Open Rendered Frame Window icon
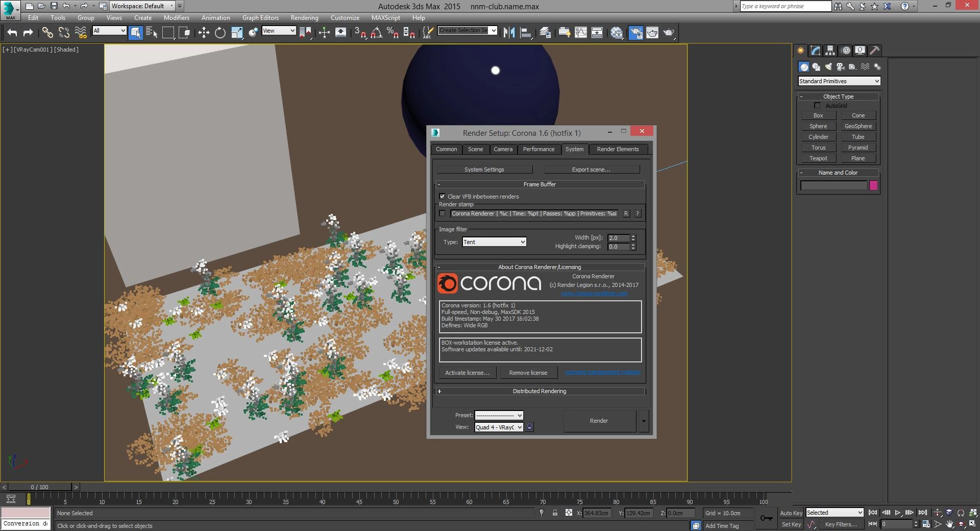Image resolution: width=980 pixels, height=531 pixels. [x=652, y=33]
